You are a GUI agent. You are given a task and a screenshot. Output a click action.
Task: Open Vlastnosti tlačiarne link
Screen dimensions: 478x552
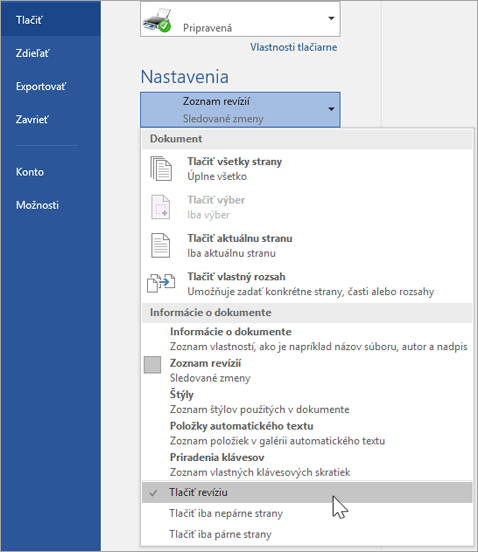[294, 47]
